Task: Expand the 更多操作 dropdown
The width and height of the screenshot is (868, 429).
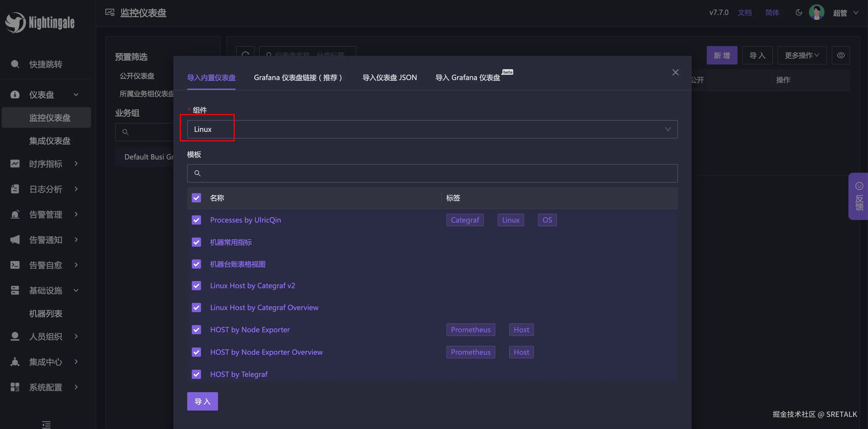Action: (802, 55)
